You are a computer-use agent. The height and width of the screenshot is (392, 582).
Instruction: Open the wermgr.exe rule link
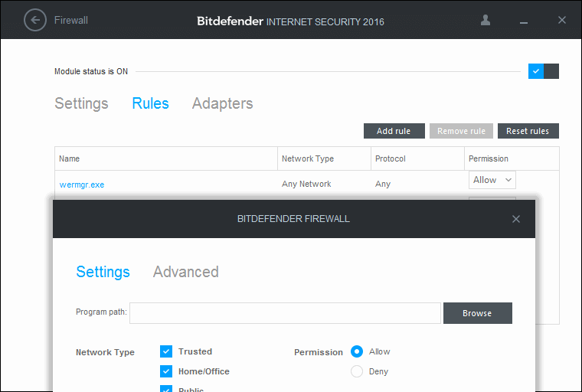click(x=82, y=185)
